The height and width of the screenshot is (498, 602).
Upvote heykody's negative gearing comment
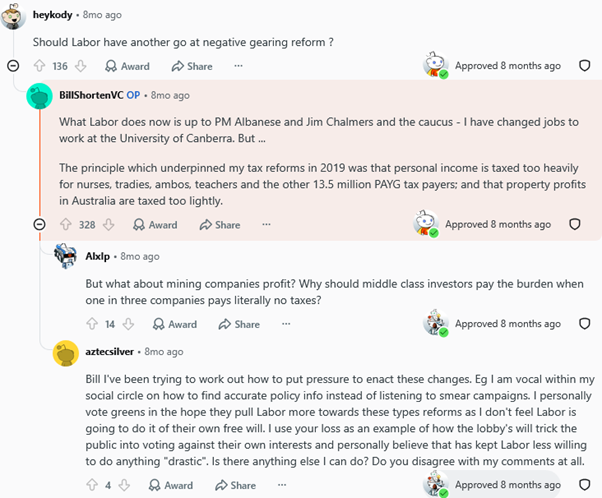40,66
